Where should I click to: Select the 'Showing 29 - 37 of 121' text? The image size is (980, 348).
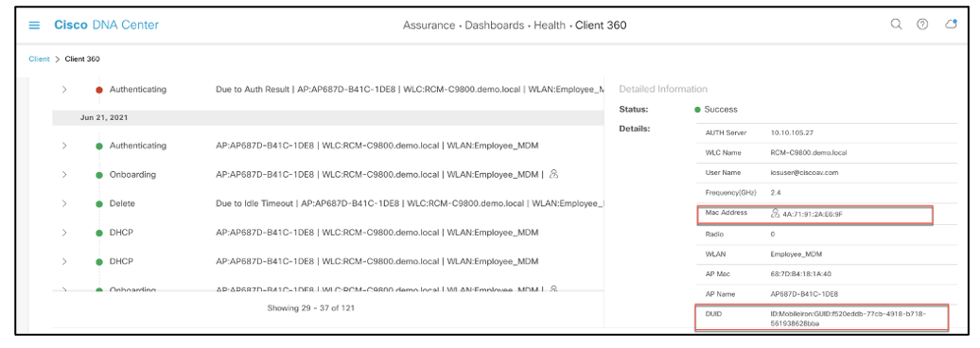[311, 308]
